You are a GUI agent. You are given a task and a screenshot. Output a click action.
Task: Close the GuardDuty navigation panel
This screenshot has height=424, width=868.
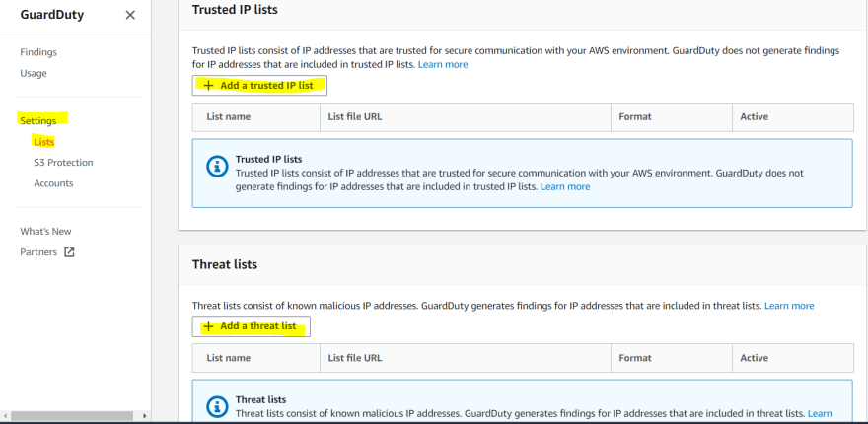tap(130, 15)
